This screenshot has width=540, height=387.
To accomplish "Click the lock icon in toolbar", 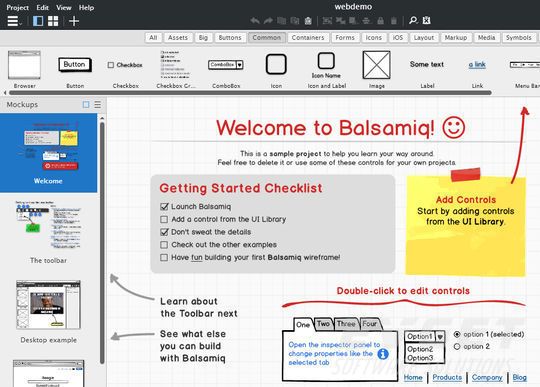I will pyautogui.click(x=380, y=21).
